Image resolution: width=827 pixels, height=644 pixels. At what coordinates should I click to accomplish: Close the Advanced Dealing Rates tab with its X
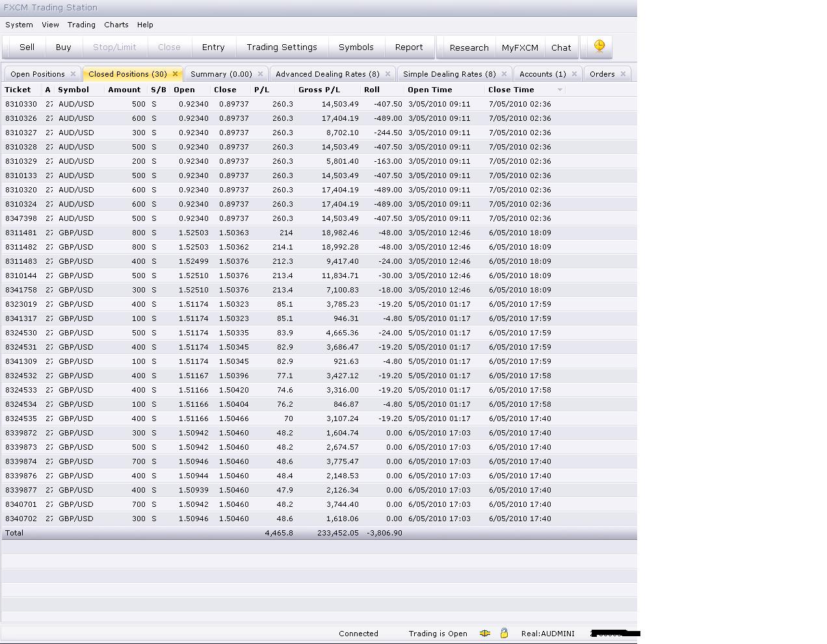[x=387, y=74]
